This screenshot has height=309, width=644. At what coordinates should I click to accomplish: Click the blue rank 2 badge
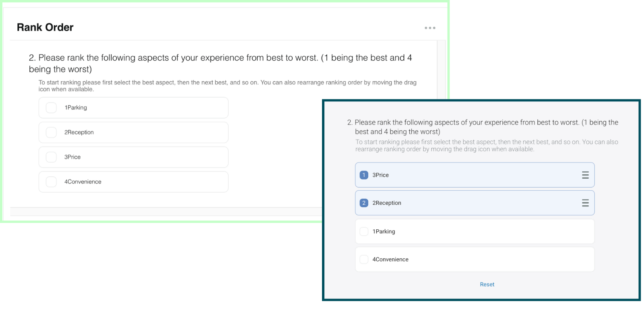click(364, 203)
